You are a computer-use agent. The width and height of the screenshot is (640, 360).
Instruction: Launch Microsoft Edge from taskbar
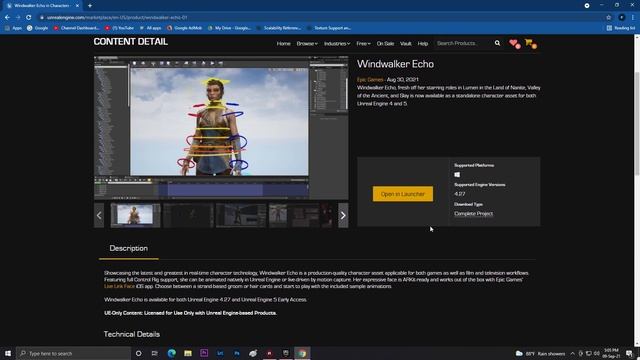(171, 353)
